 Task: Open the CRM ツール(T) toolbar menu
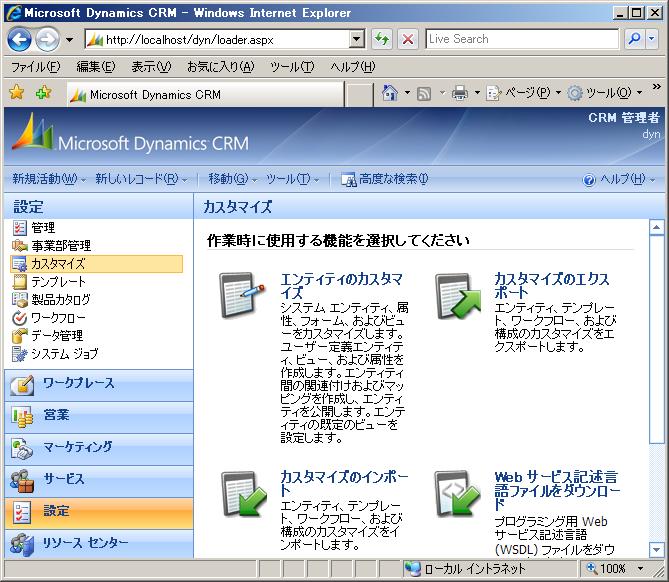(292, 179)
